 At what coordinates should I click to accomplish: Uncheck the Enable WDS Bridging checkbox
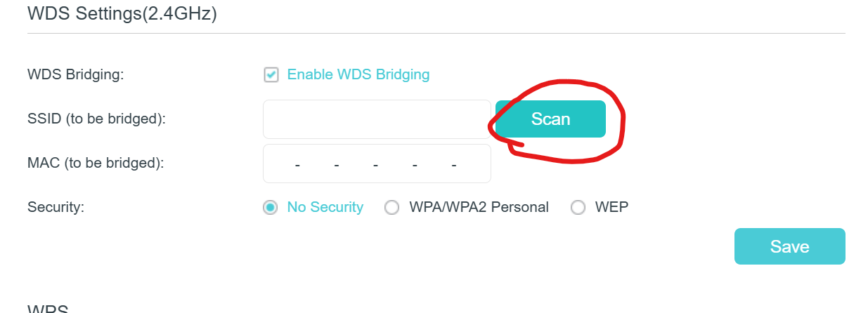coord(271,75)
